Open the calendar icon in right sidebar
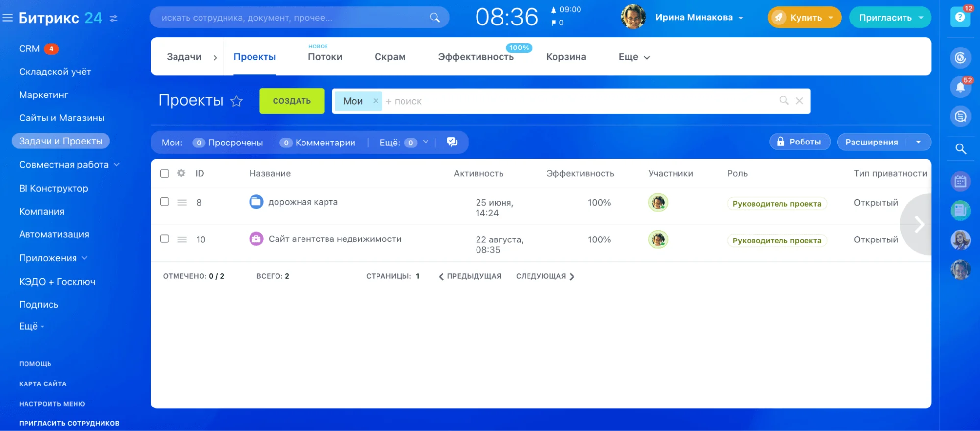Image resolution: width=980 pixels, height=431 pixels. [960, 182]
